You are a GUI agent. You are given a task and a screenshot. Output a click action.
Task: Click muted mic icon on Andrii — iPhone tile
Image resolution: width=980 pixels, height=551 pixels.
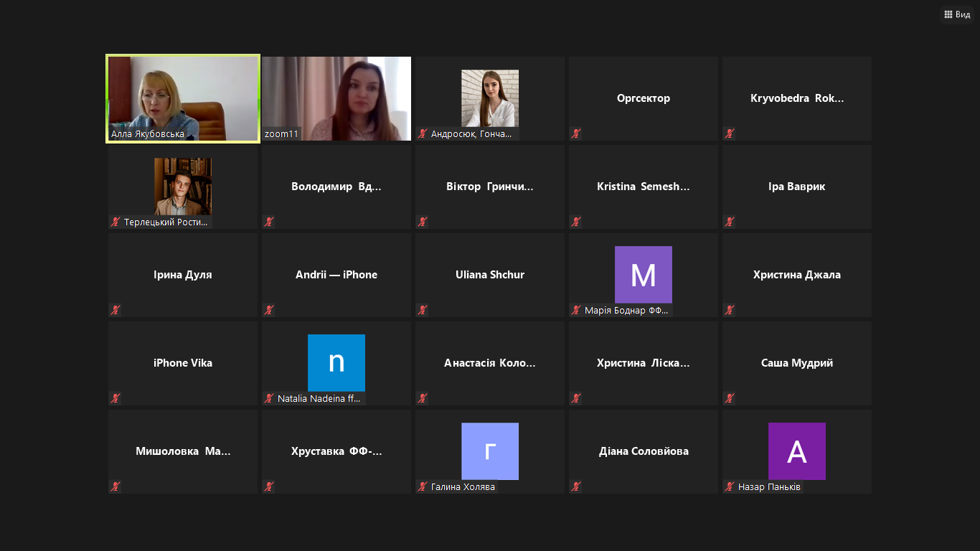[x=268, y=310]
